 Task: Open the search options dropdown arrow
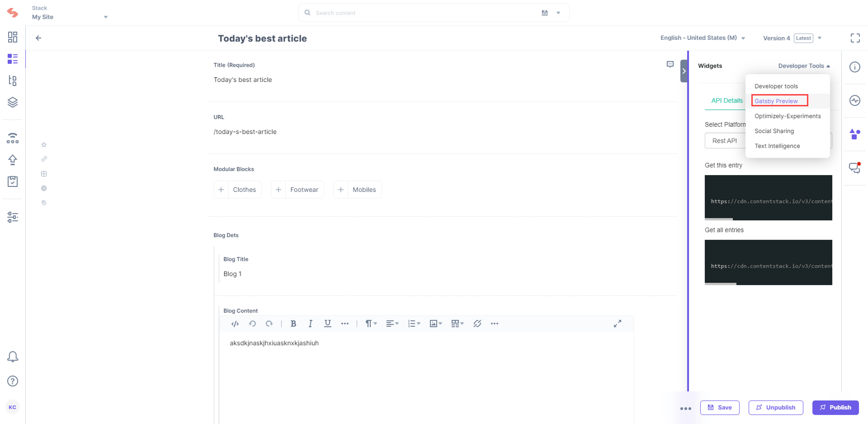pyautogui.click(x=558, y=13)
